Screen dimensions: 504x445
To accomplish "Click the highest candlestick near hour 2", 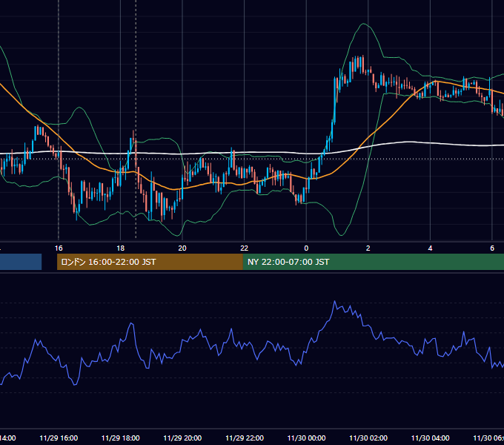I will [x=363, y=65].
